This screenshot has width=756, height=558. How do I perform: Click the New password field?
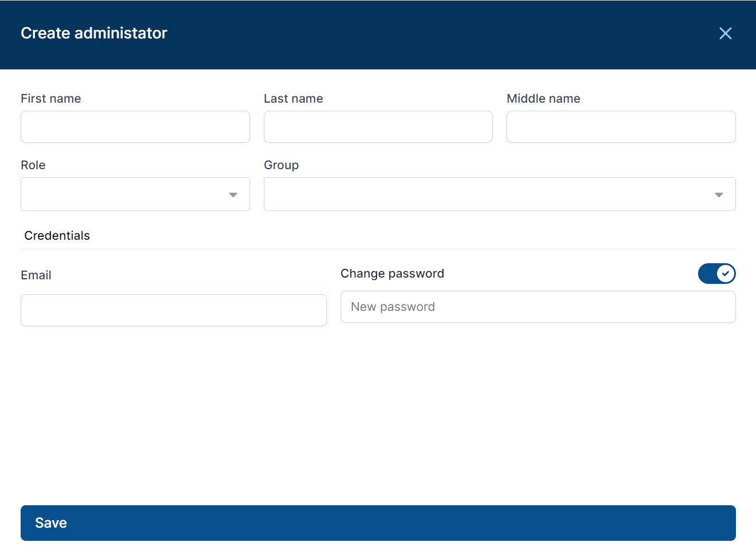pyautogui.click(x=538, y=307)
